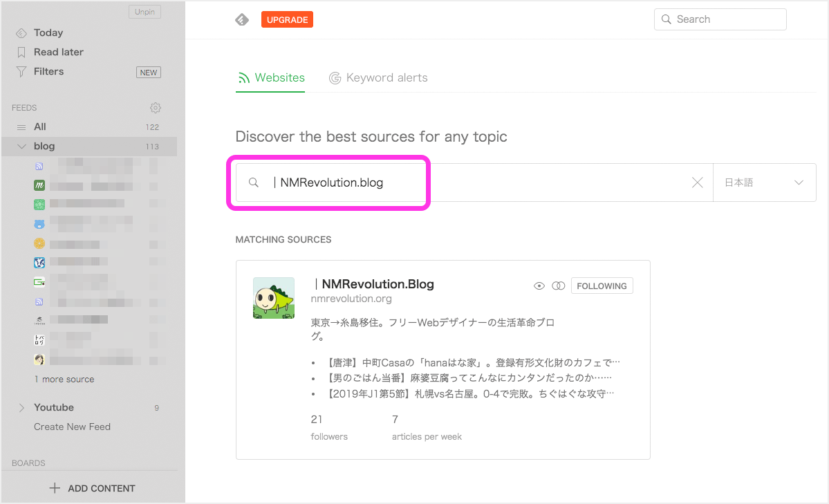Collapse the blog feed folder chevron

[x=21, y=147]
